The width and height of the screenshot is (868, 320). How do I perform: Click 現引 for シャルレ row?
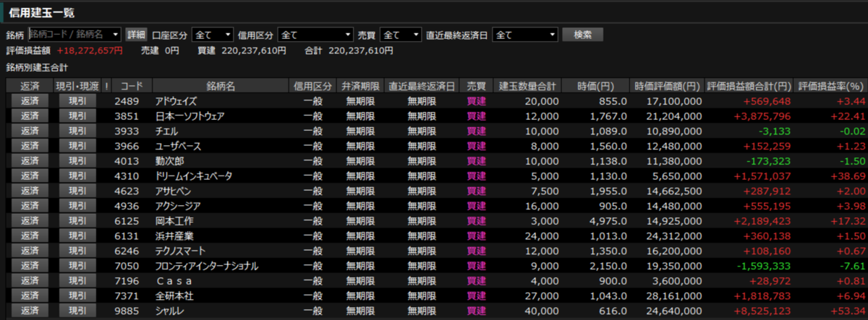point(77,311)
